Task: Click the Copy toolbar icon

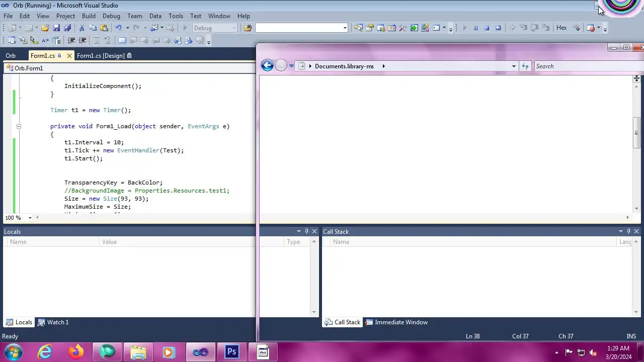Action: pyautogui.click(x=93, y=28)
